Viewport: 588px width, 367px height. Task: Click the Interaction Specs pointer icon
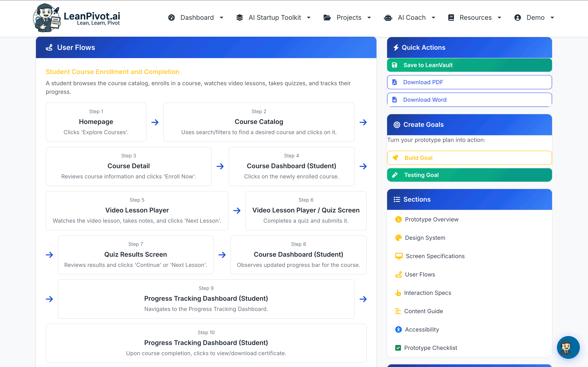click(398, 293)
